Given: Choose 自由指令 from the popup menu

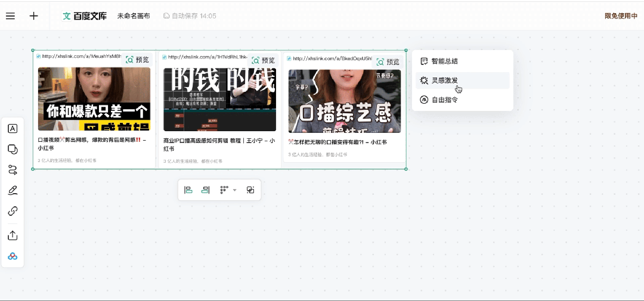Looking at the screenshot, I should click(463, 100).
